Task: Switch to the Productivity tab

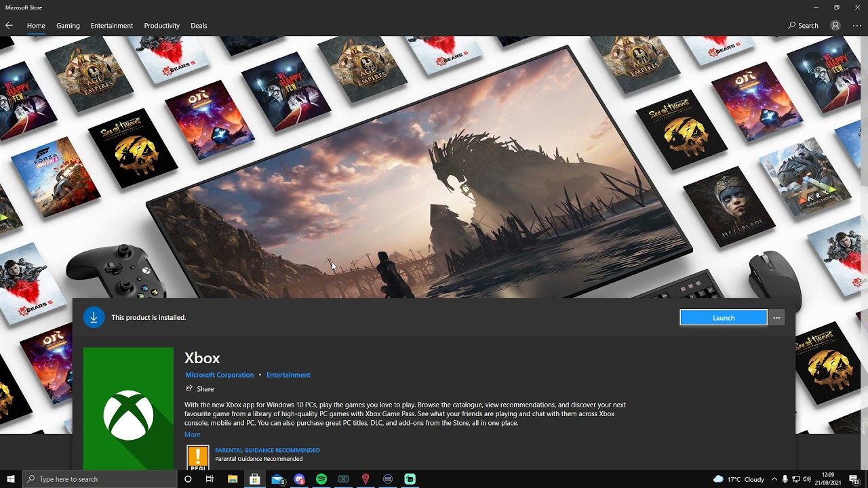Action: coord(162,26)
